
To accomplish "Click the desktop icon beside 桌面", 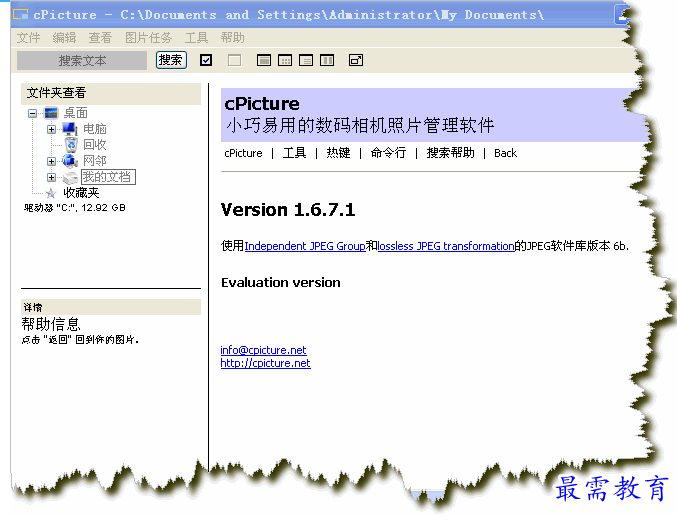I will (51, 113).
